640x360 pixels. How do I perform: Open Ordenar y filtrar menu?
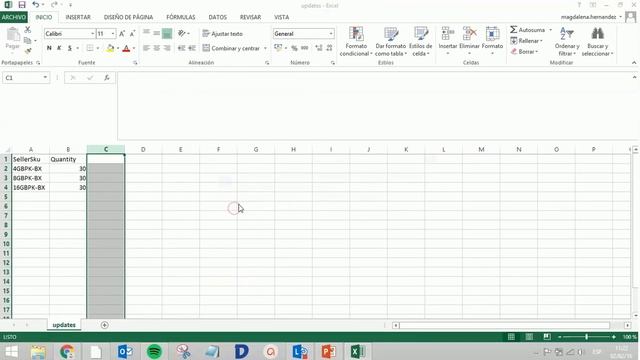click(x=567, y=41)
